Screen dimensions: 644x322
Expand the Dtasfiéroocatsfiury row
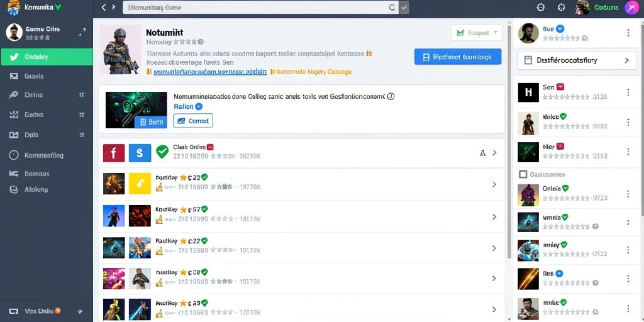pos(574,60)
